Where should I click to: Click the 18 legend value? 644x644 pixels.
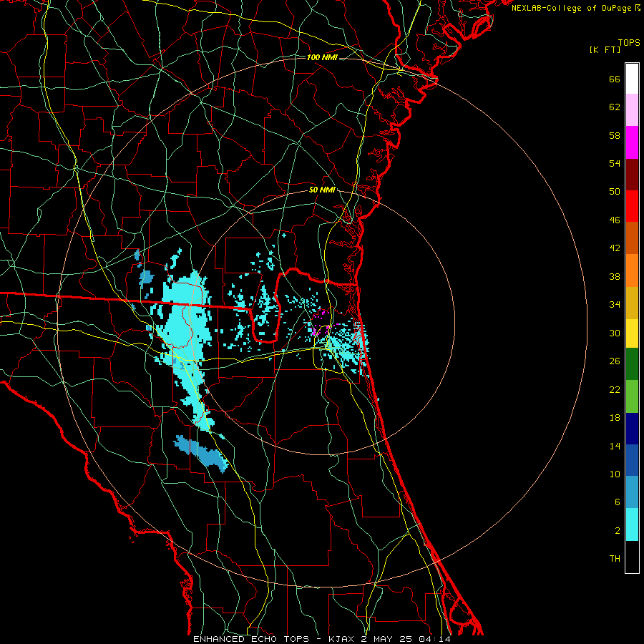coord(615,418)
